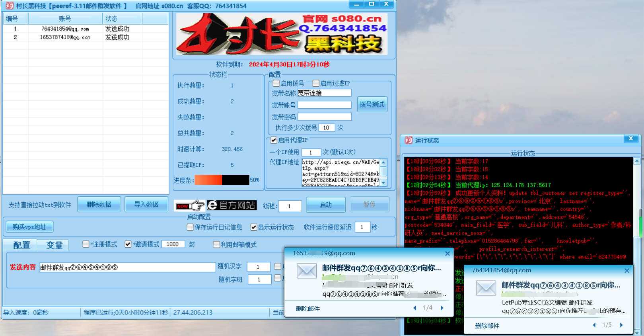Click the mail subject in the 764341854@qq.com notification
644x336 pixels.
click(x=561, y=285)
